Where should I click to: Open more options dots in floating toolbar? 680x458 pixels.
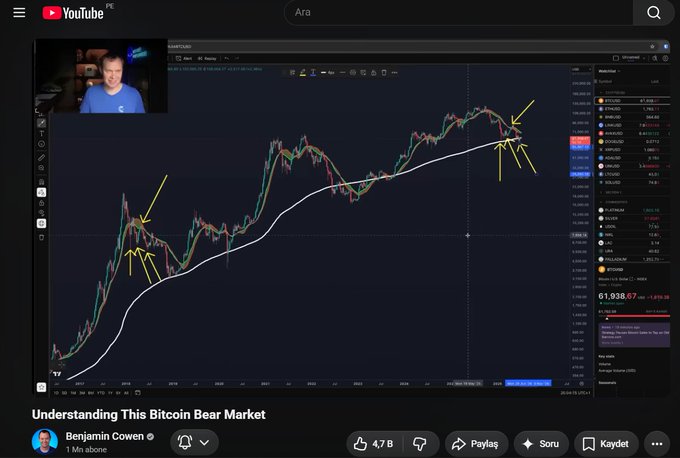(394, 73)
